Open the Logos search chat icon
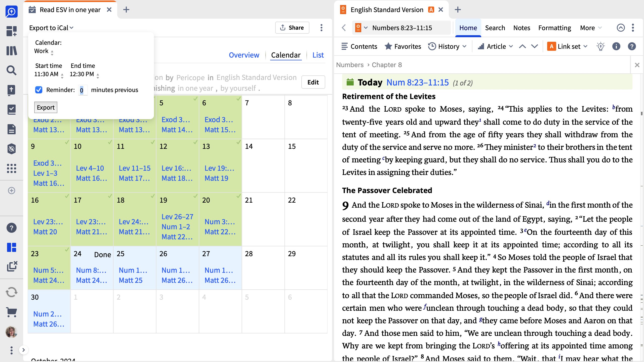Image resolution: width=644 pixels, height=362 pixels. [x=11, y=12]
